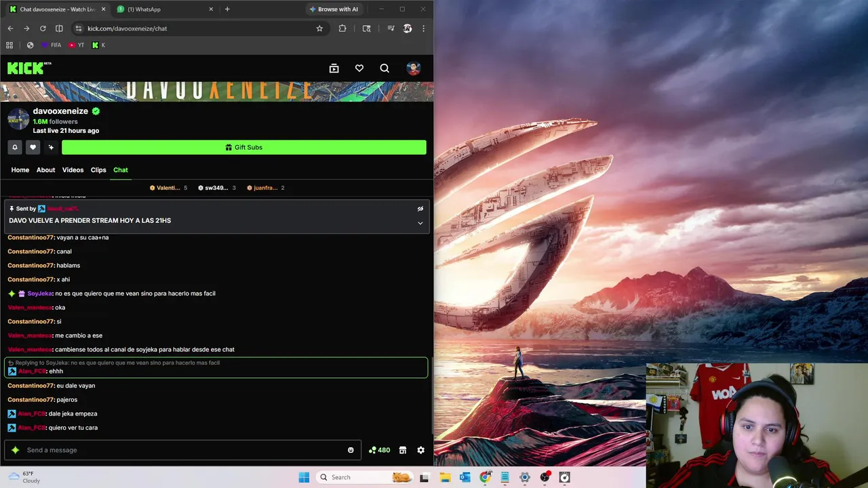
Task: Click the davooxeneize channel avatar
Action: pyautogui.click(x=18, y=119)
